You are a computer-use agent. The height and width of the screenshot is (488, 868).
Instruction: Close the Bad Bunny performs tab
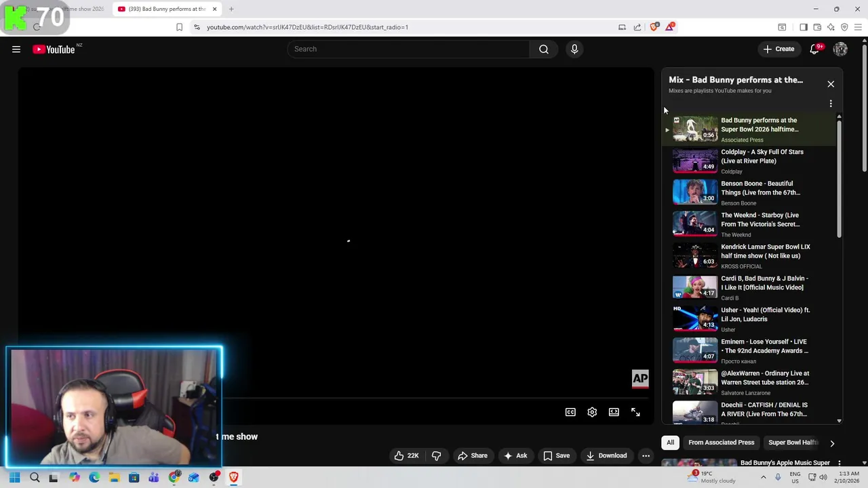pos(214,9)
